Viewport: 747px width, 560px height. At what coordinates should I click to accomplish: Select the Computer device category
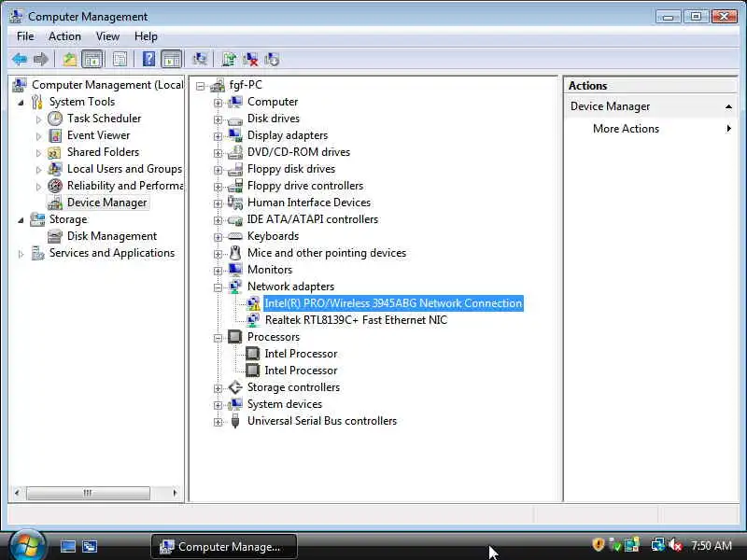pos(273,102)
